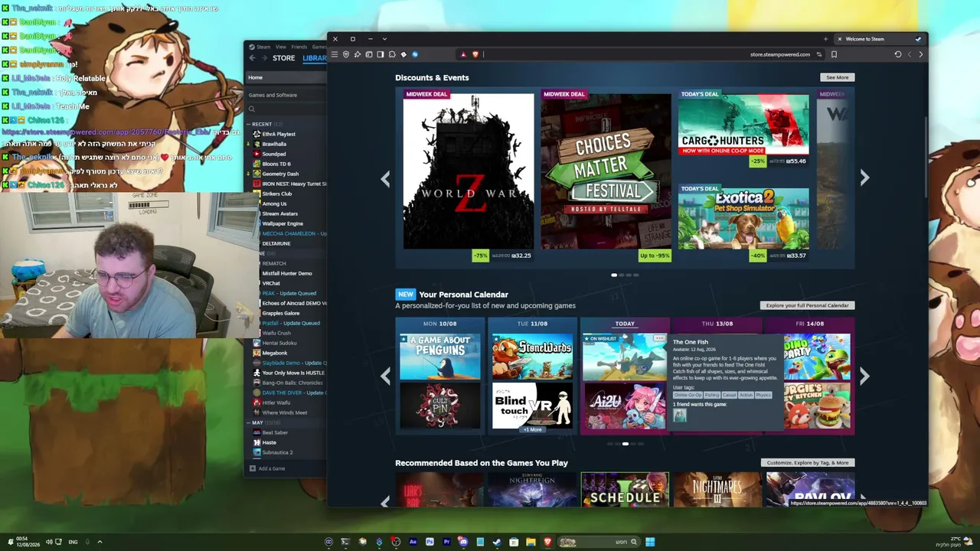The image size is (980, 551).
Task: Click the Steam library search icon
Action: click(x=251, y=109)
